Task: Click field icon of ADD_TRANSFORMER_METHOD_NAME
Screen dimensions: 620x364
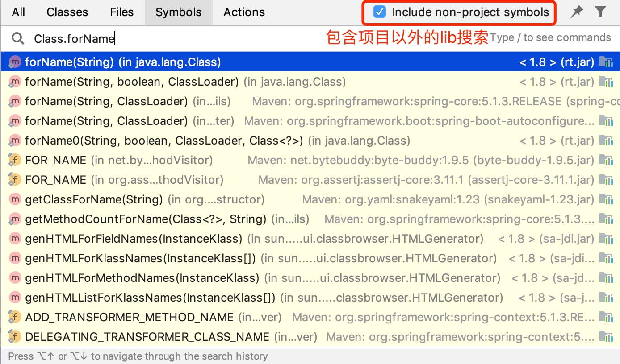Action: tap(15, 317)
